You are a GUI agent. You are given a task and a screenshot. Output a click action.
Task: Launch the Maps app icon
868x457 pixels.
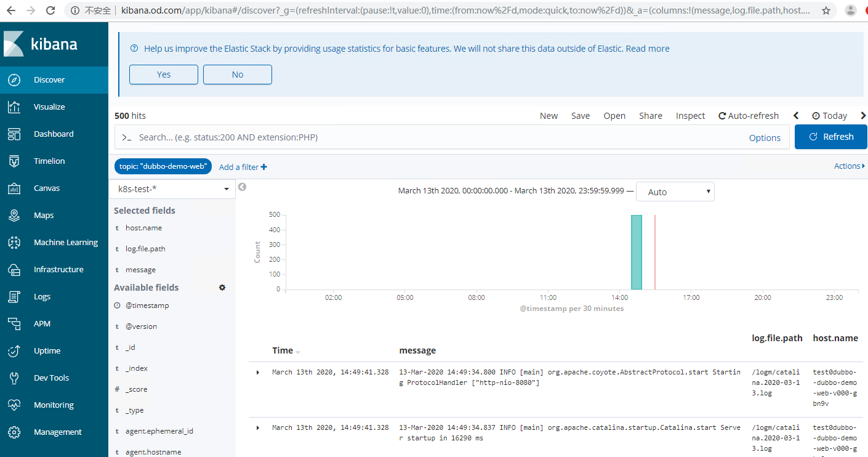coord(14,216)
